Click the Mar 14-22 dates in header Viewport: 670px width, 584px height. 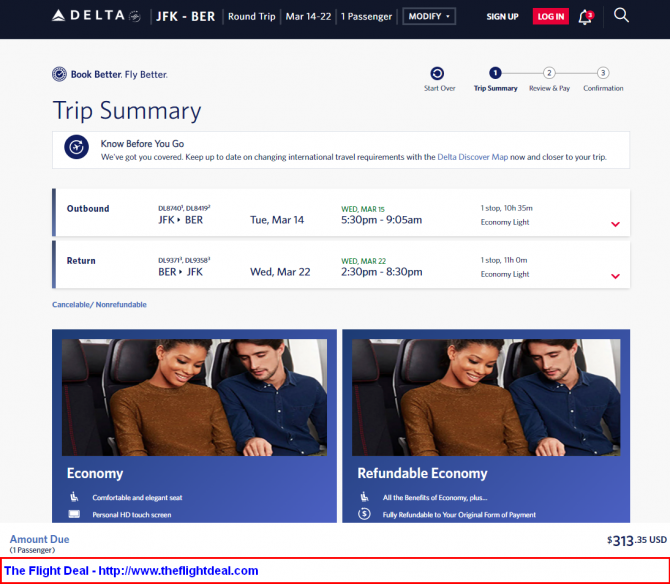(x=308, y=17)
